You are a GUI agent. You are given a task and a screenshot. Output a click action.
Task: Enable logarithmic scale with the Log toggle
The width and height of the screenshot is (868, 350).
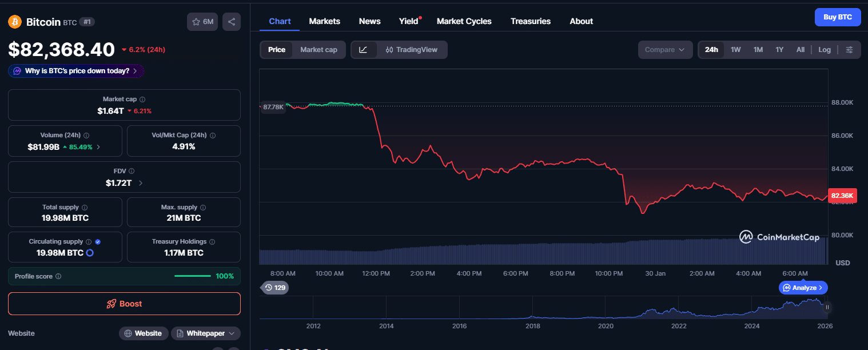click(824, 50)
